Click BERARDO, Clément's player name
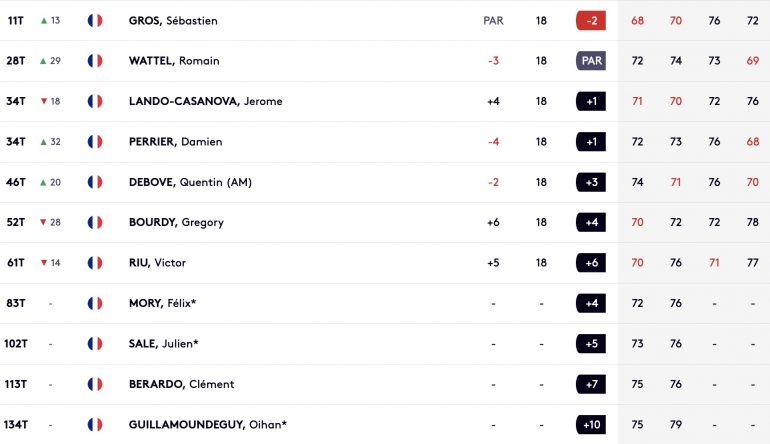Screen dimensions: 770x444 (181, 384)
